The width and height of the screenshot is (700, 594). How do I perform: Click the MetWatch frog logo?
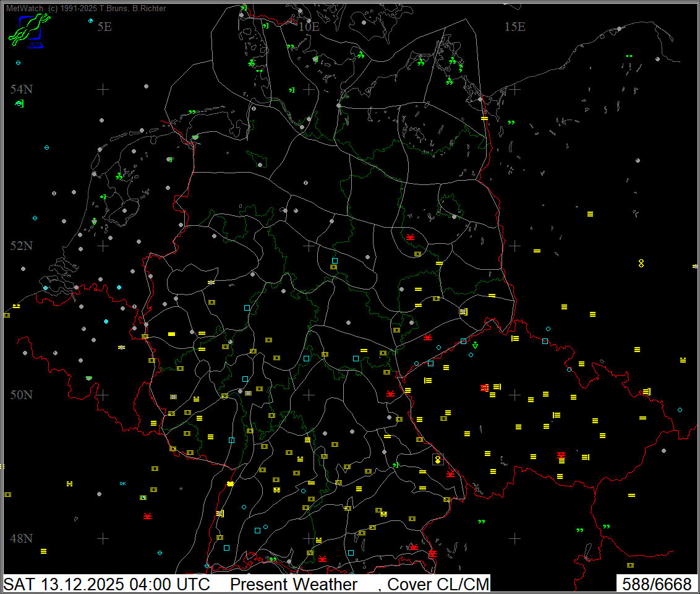28,31
